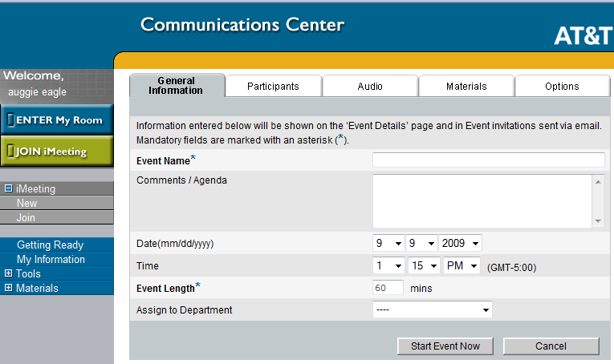Switch to the Participants tab
Viewport: 614px width, 364px height.
[x=274, y=86]
